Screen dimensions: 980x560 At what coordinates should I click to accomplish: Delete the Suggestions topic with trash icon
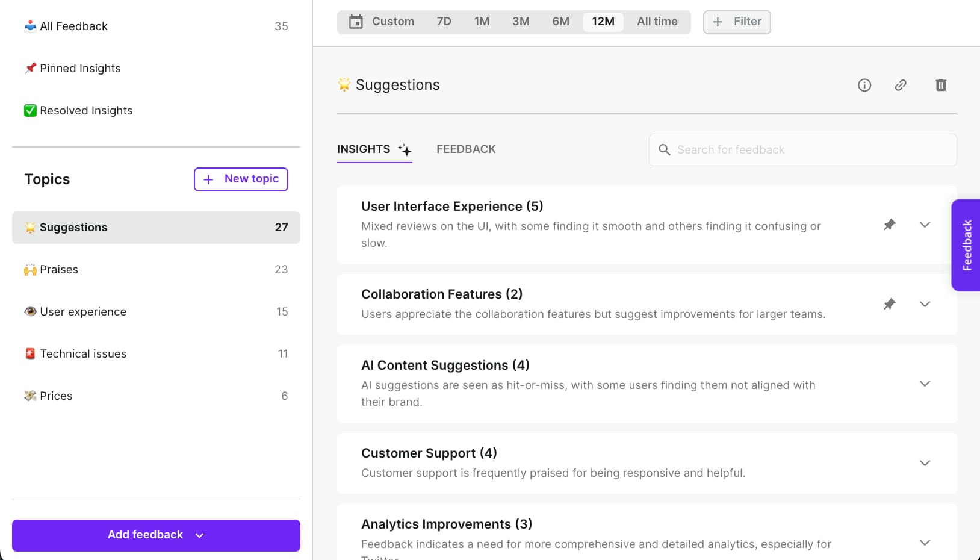tap(941, 85)
